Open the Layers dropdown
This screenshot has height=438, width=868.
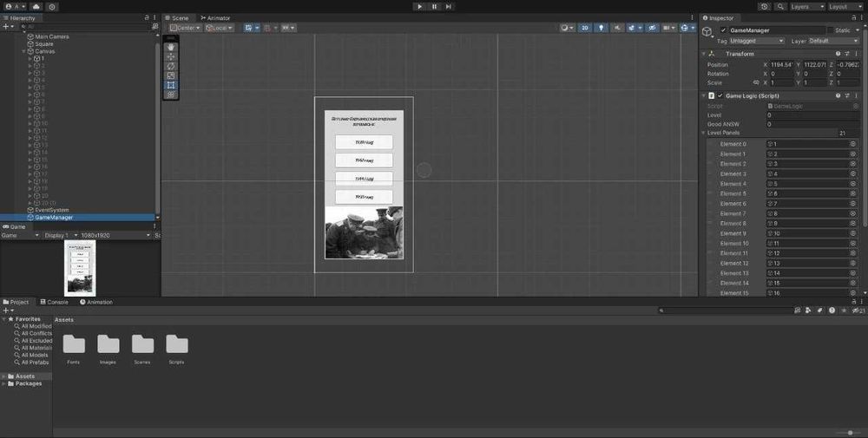pyautogui.click(x=806, y=7)
